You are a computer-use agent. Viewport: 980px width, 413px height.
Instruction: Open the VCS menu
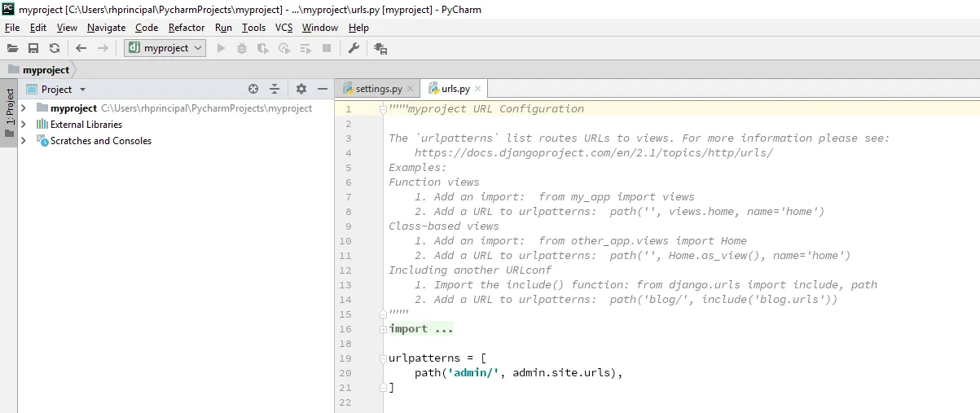point(283,28)
